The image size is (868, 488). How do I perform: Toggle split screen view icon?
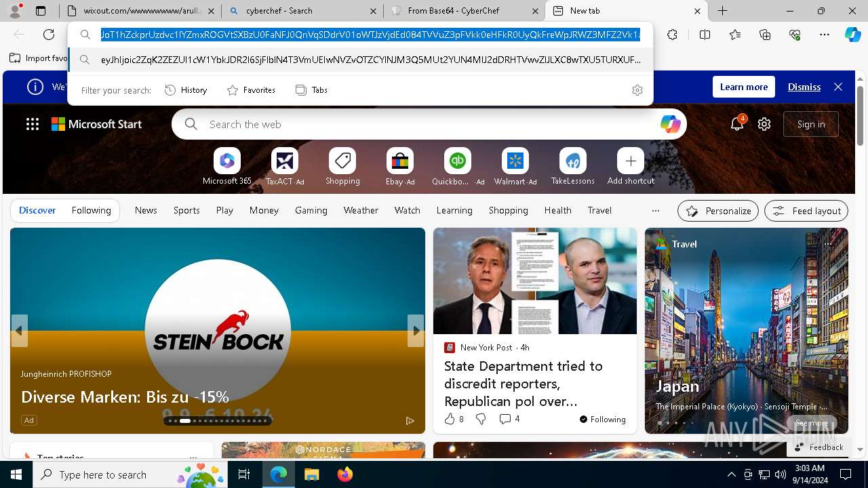pos(705,35)
